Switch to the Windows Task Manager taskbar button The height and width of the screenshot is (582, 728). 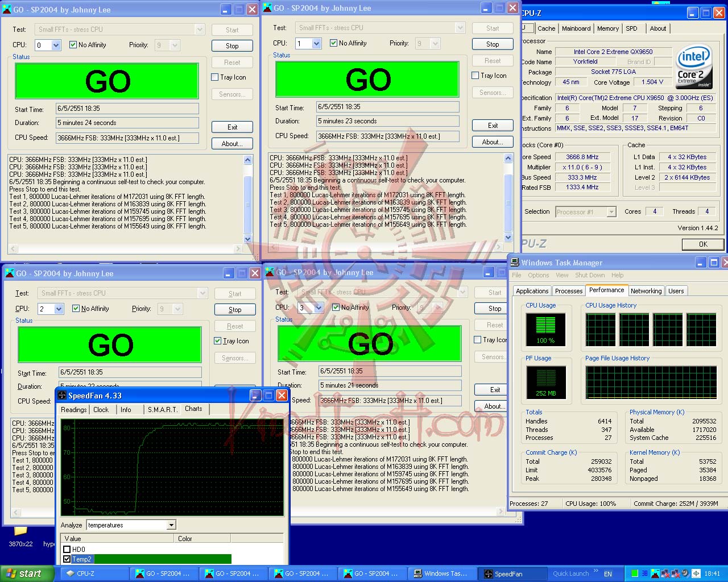441,573
